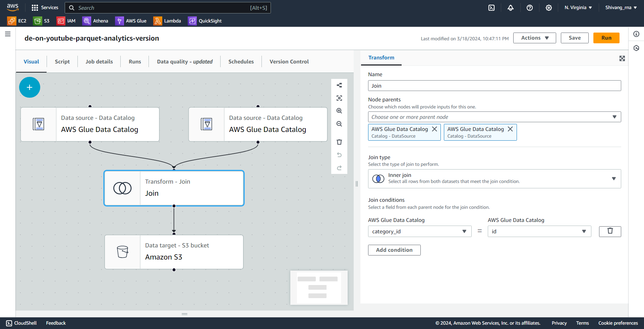
Task: Open the help question mark menu
Action: click(530, 8)
